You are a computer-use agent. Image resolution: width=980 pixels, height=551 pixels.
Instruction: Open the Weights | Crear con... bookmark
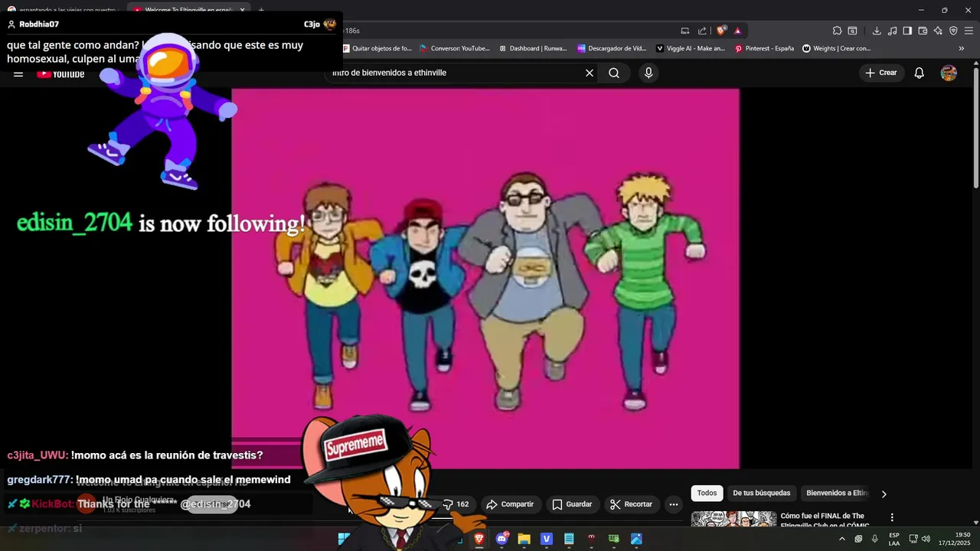[837, 48]
